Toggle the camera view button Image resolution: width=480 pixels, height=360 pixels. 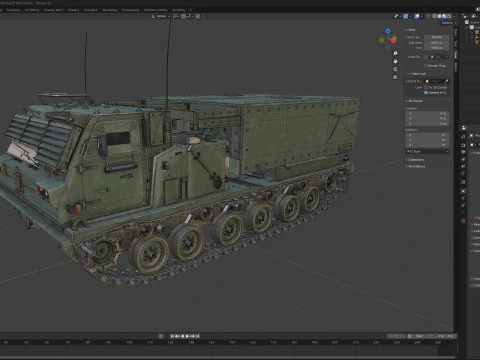[x=395, y=69]
